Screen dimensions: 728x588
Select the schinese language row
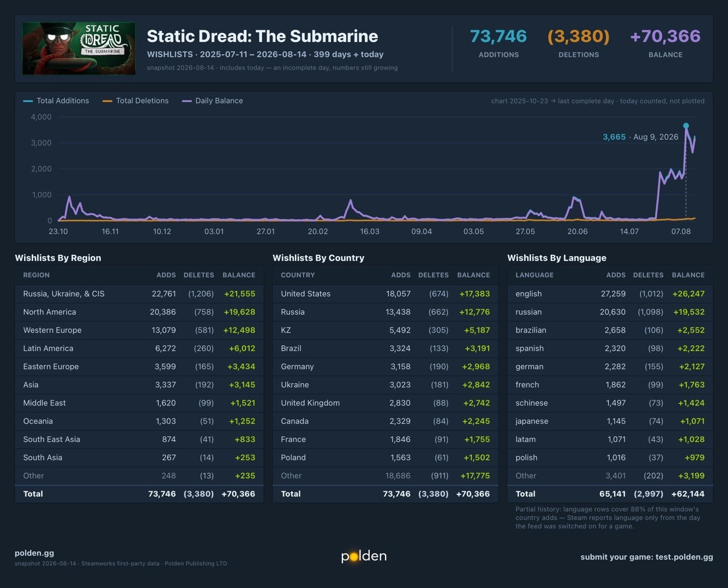(x=610, y=403)
